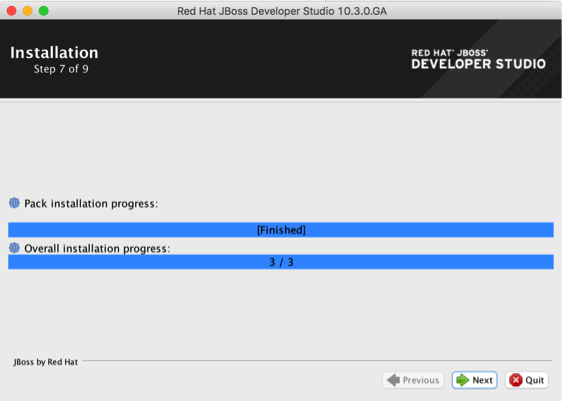The height and width of the screenshot is (402, 562).
Task: Click the Finished pack progress bar
Action: [x=281, y=230]
